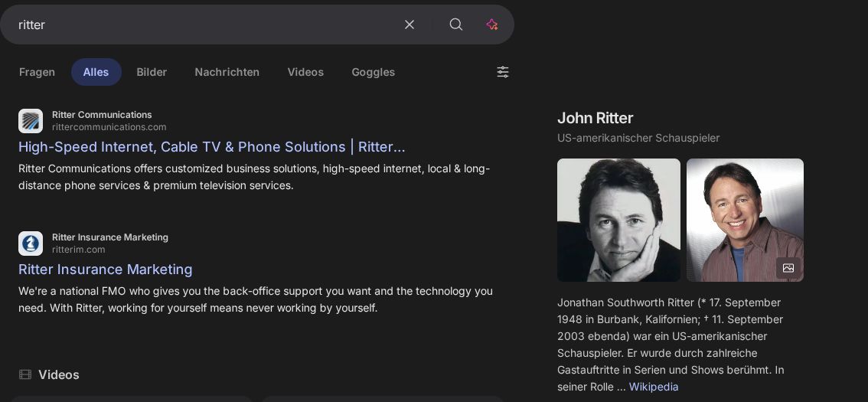Click the film icon beside the Videos heading
The height and width of the screenshot is (402, 868).
[x=25, y=374]
